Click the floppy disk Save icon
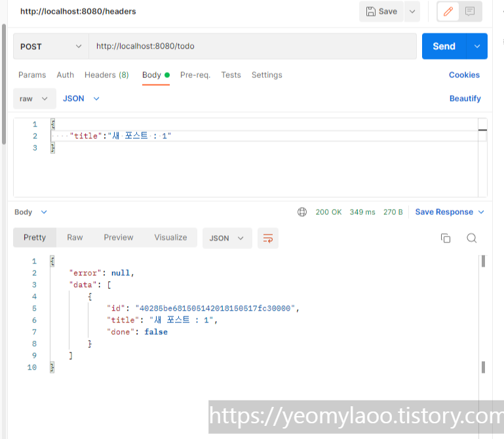 (370, 12)
